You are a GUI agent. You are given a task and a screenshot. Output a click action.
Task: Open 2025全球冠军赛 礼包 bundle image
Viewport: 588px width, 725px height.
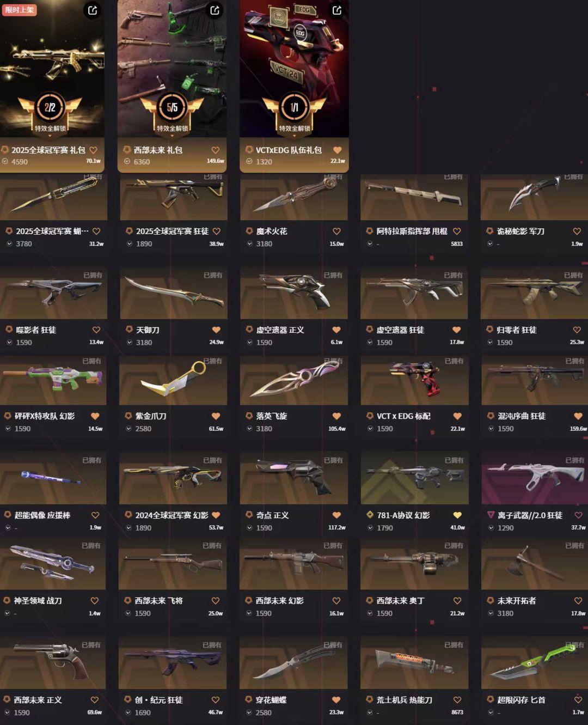point(52,69)
